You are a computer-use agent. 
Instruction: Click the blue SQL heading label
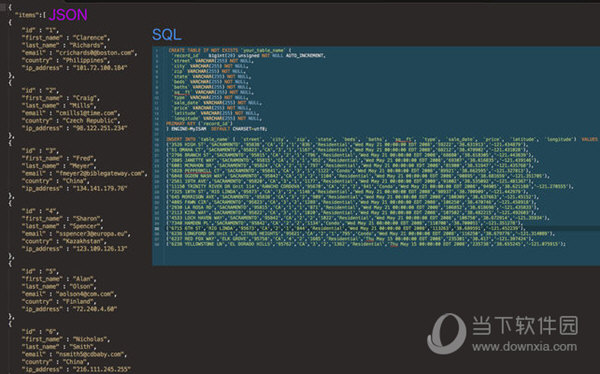167,35
